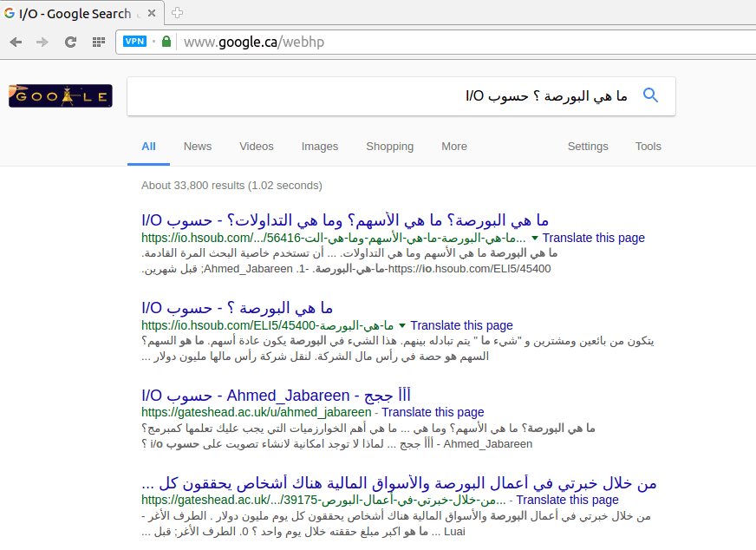Open the Settings menu below the search box
This screenshot has height=550, width=756.
click(x=588, y=147)
